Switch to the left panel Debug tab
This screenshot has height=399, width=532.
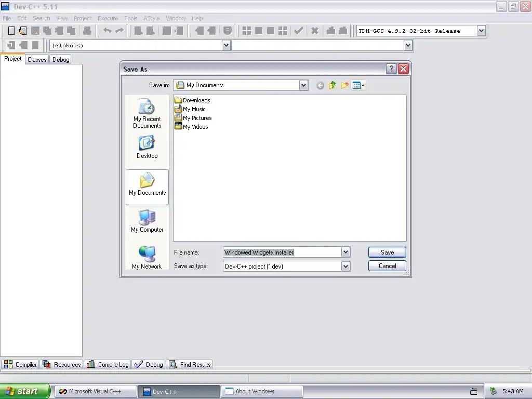[x=61, y=60]
